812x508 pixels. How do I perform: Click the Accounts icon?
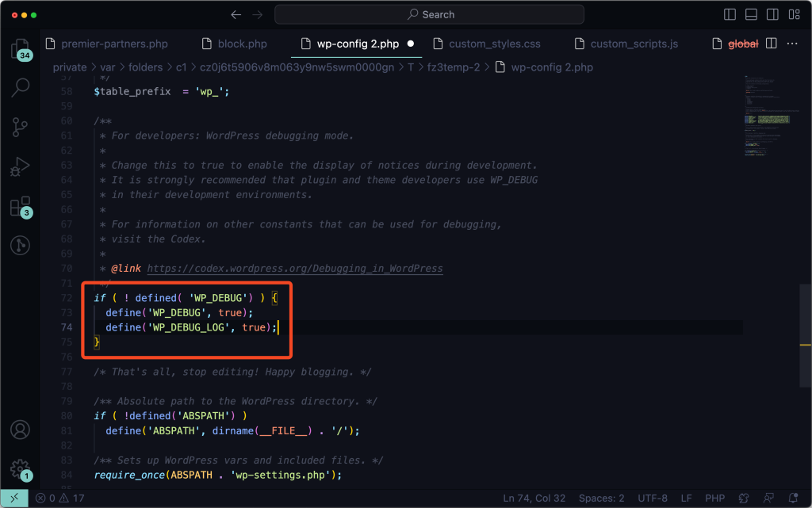(20, 430)
